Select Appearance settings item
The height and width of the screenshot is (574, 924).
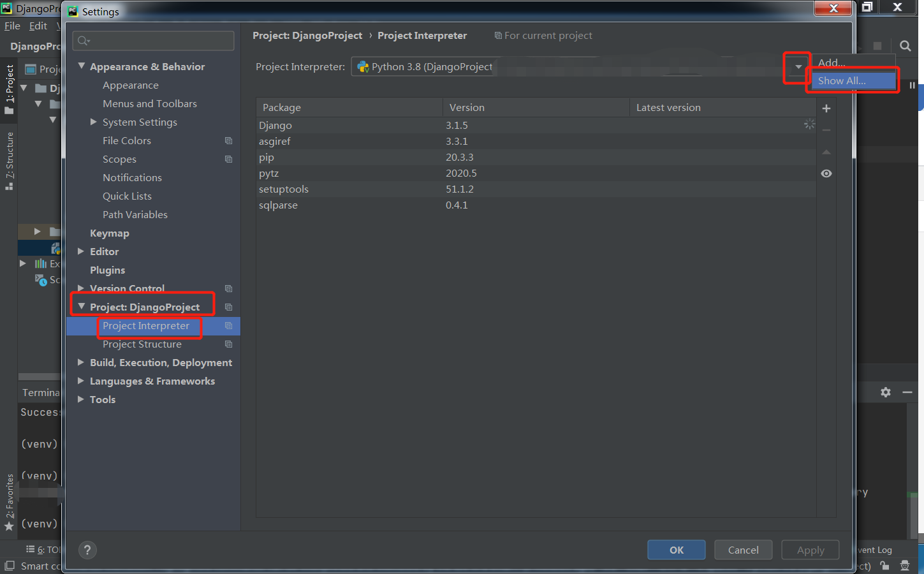pos(131,85)
